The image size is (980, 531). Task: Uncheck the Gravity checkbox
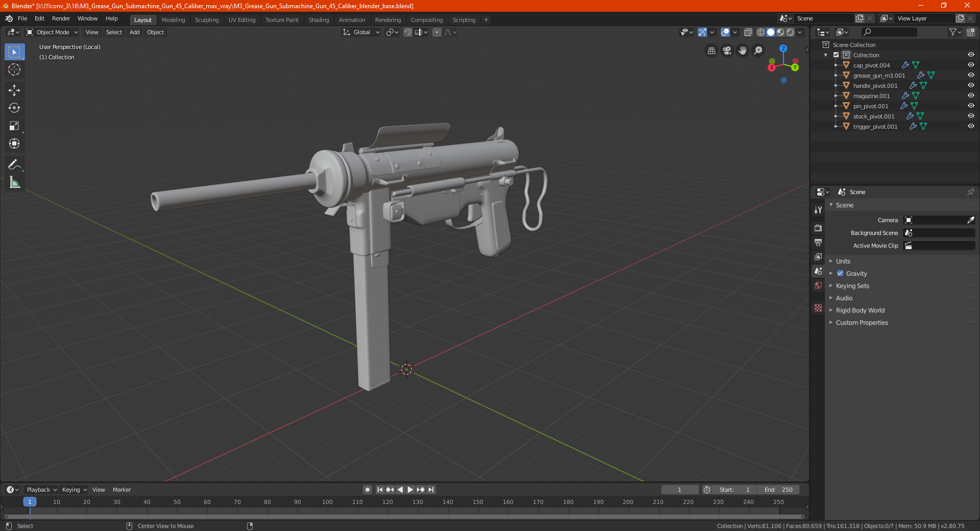[840, 273]
